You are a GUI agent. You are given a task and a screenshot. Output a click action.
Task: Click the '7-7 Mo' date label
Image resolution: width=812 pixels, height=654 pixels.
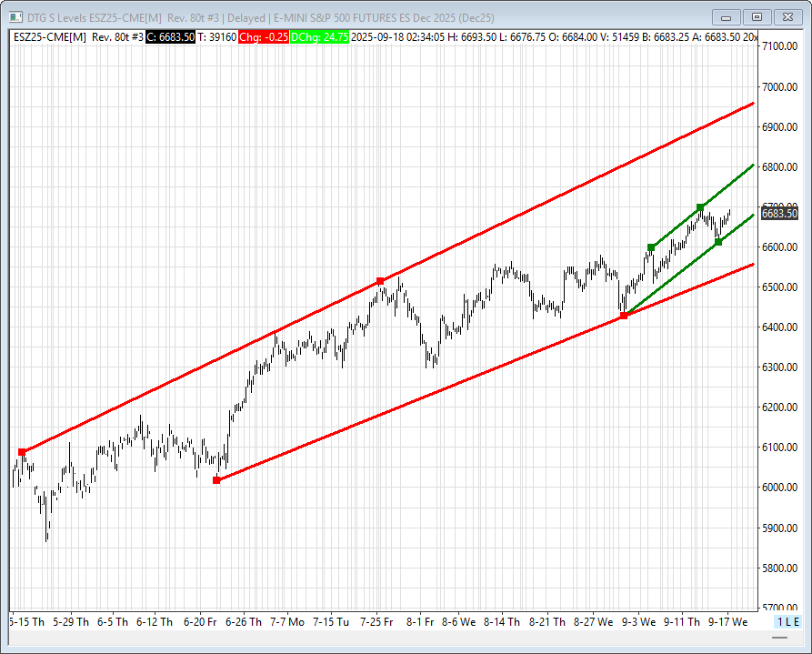(287, 622)
